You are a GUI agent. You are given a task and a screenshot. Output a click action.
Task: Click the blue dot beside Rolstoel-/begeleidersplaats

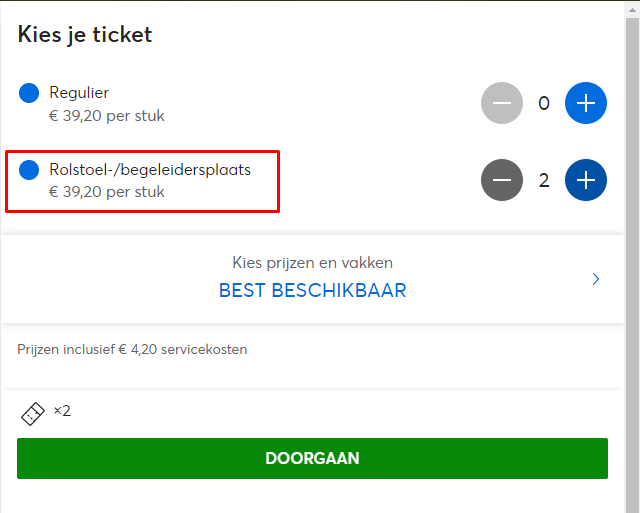pos(29,170)
